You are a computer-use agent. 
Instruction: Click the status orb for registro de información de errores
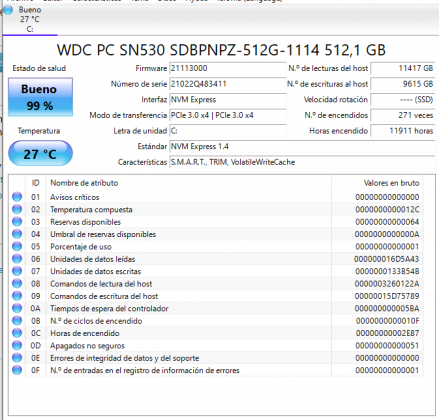(x=17, y=370)
